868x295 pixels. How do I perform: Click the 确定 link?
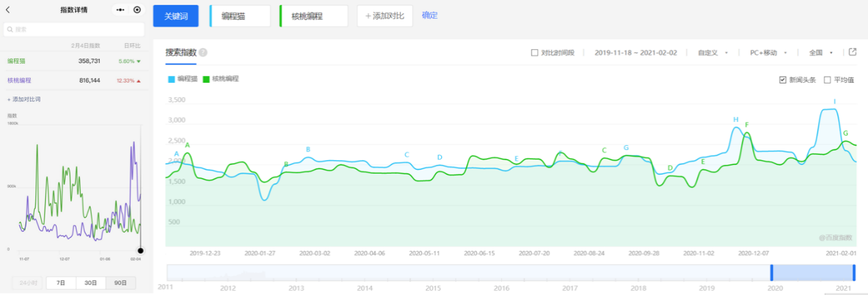(x=430, y=15)
